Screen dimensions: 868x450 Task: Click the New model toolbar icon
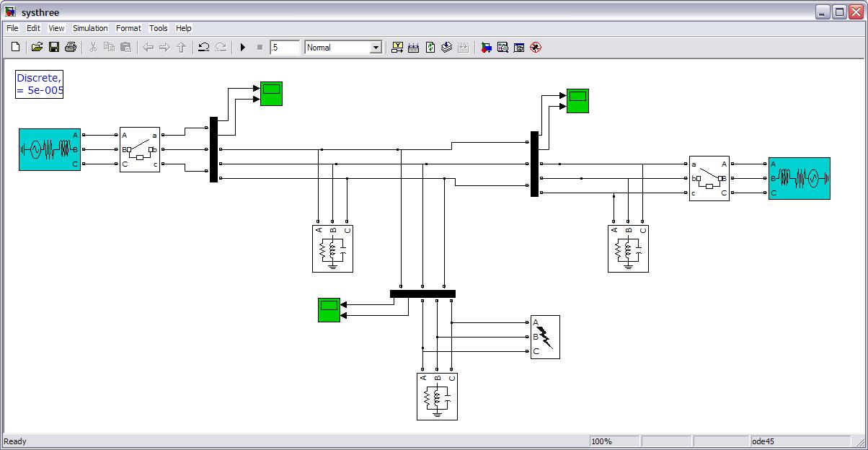(16, 48)
